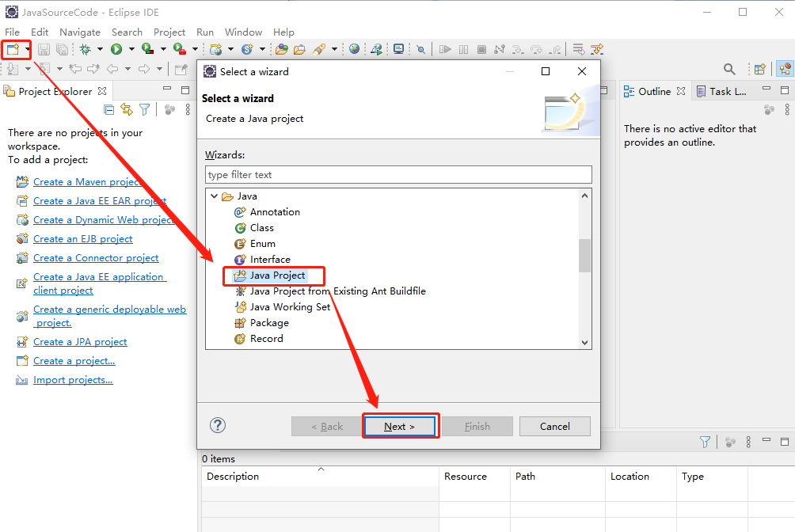795x532 pixels.
Task: Click the wizard help question icon
Action: coord(218,425)
